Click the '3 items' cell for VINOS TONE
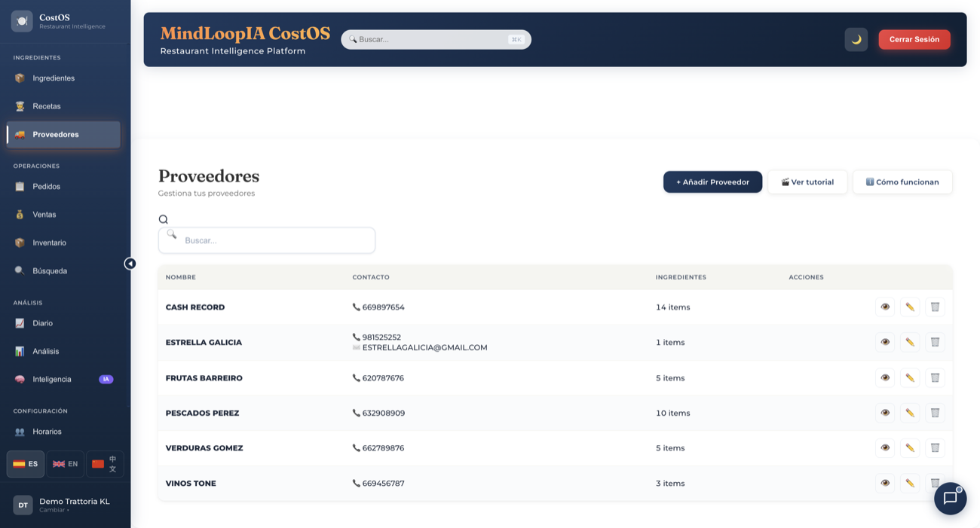This screenshot has width=980, height=528. (x=670, y=484)
